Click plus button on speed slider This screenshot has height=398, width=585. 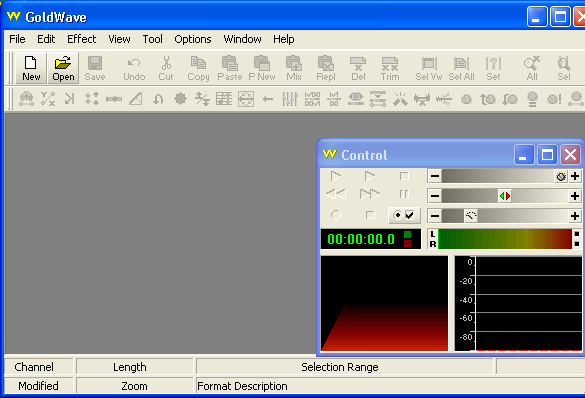[x=575, y=216]
